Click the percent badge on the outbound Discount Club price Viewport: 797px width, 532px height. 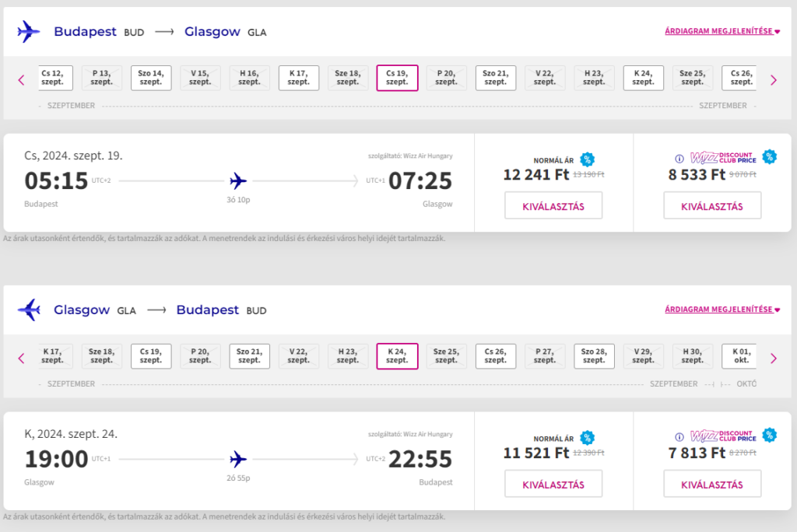pos(769,157)
